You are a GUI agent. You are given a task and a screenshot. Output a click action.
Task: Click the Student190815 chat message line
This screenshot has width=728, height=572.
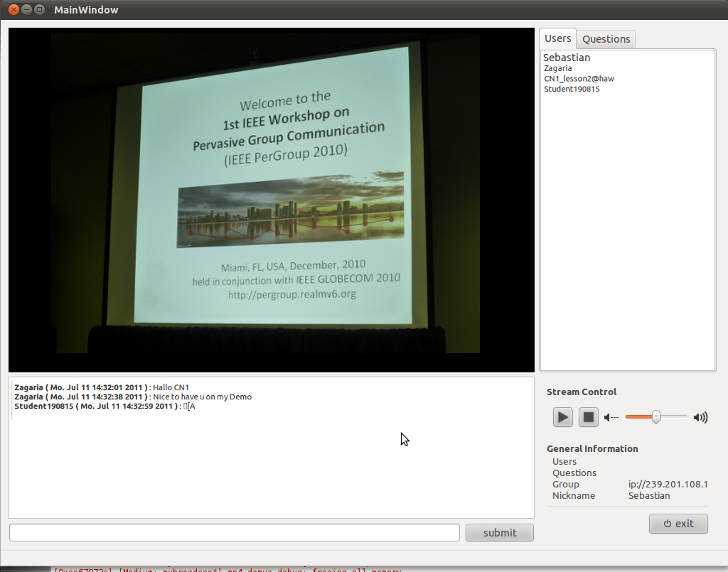tap(105, 406)
